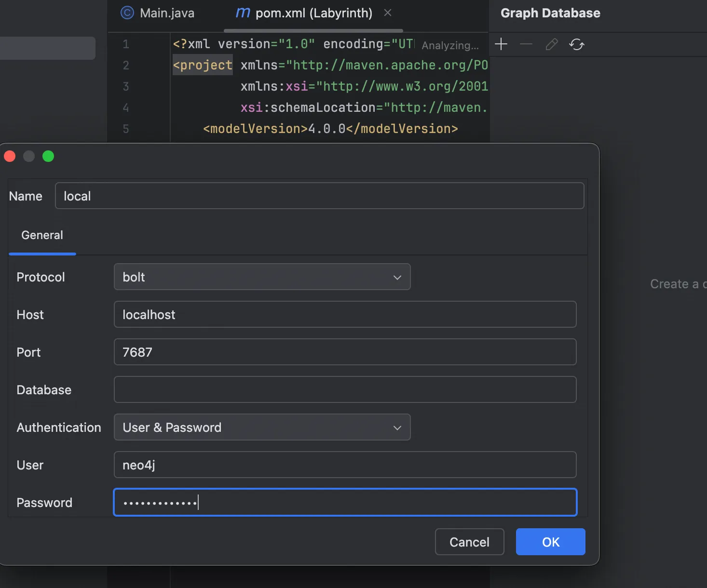Click the User field with neo4j
Image resolution: width=707 pixels, height=588 pixels.
pos(345,465)
